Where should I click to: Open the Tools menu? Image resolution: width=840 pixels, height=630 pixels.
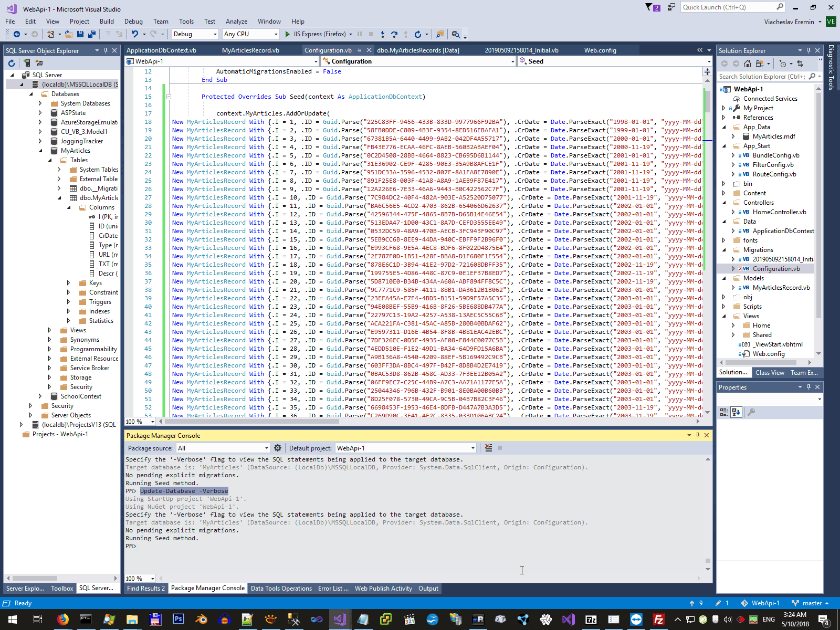[186, 22]
